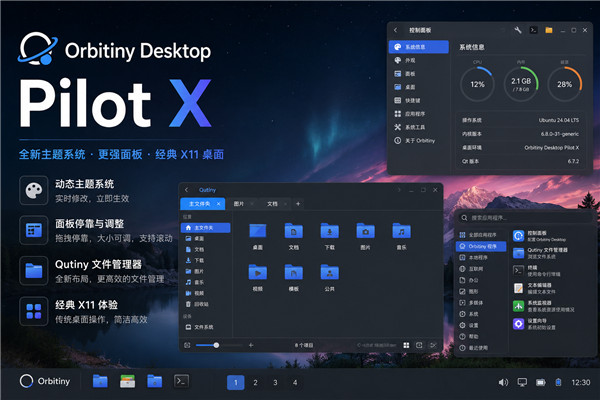Select the Ubuntu 24.04 LTS value
The height and width of the screenshot is (400, 600).
click(559, 120)
